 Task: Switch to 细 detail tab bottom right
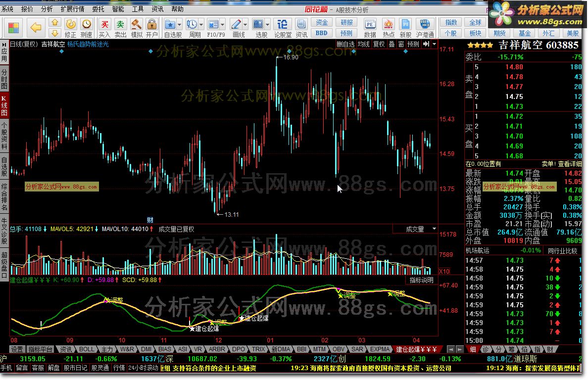point(473,349)
